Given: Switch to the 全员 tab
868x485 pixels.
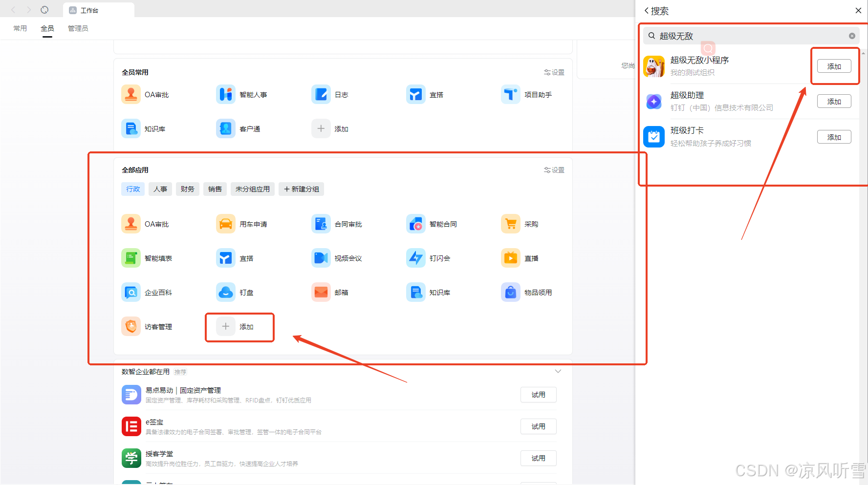Looking at the screenshot, I should (x=47, y=28).
